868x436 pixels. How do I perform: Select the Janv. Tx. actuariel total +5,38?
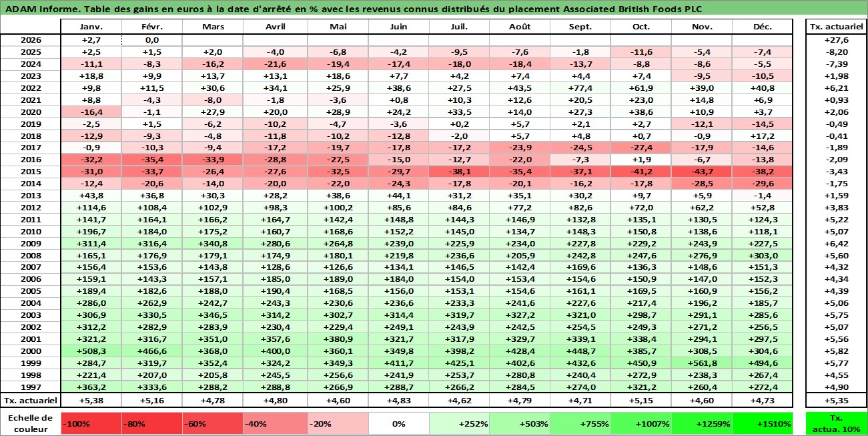coord(91,401)
